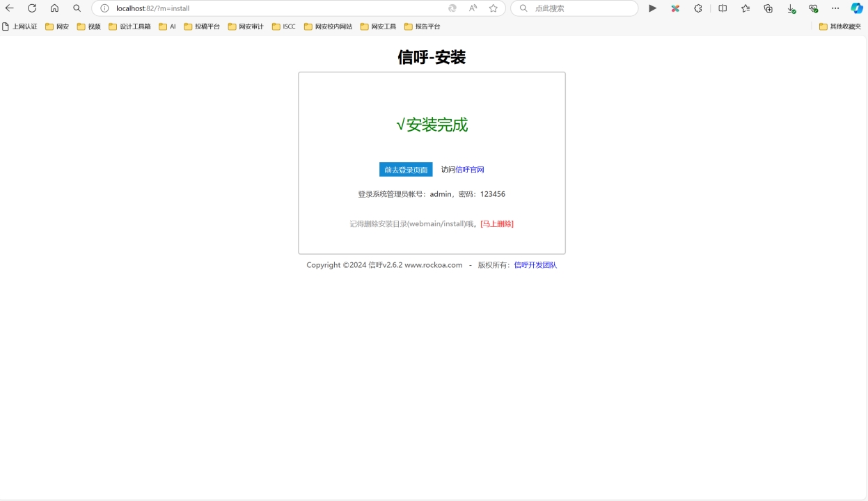Image resolution: width=868 pixels, height=501 pixels.
Task: Open the three-dot Settings and more menu
Action: point(835,8)
